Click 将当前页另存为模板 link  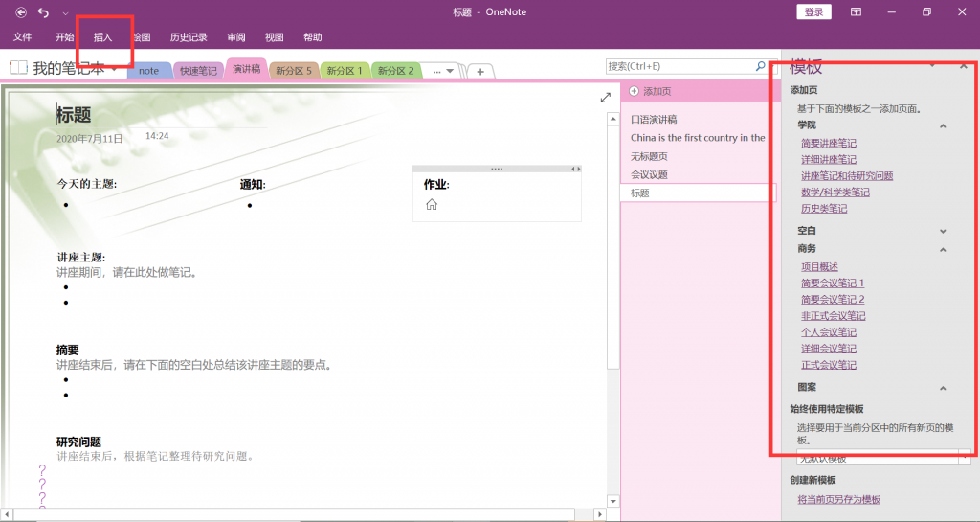tap(838, 500)
